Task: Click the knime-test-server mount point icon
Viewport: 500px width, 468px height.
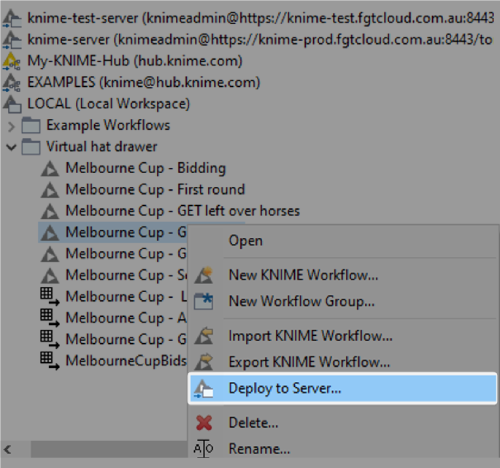Action: click(x=12, y=18)
